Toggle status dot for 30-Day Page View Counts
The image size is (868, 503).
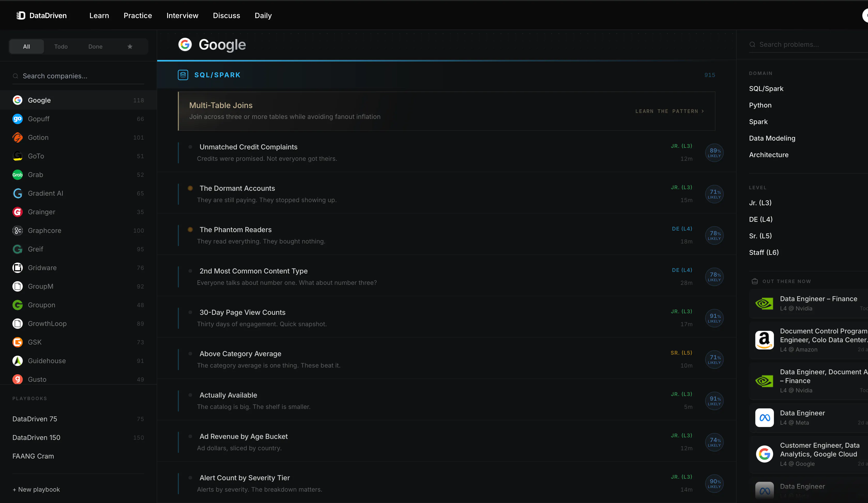190,313
